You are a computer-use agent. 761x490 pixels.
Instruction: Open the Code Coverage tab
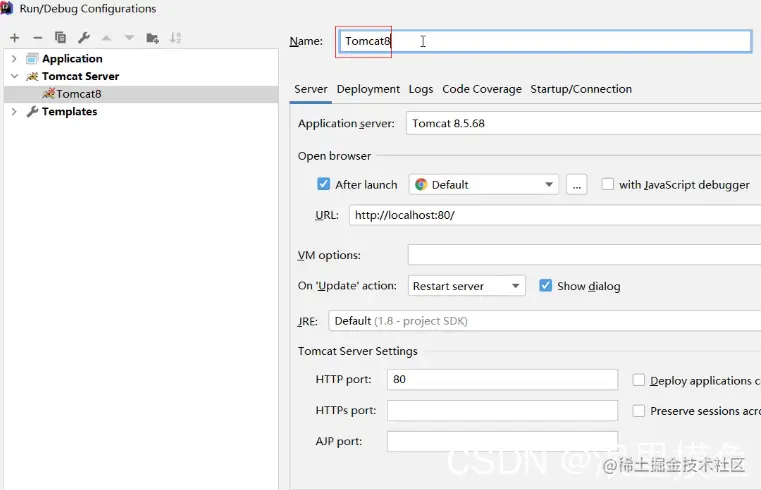tap(481, 89)
